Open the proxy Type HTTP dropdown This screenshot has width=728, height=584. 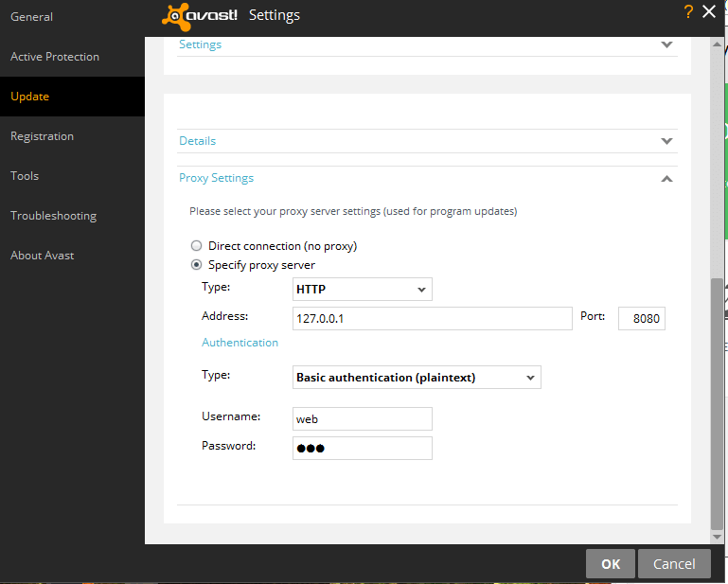(363, 290)
